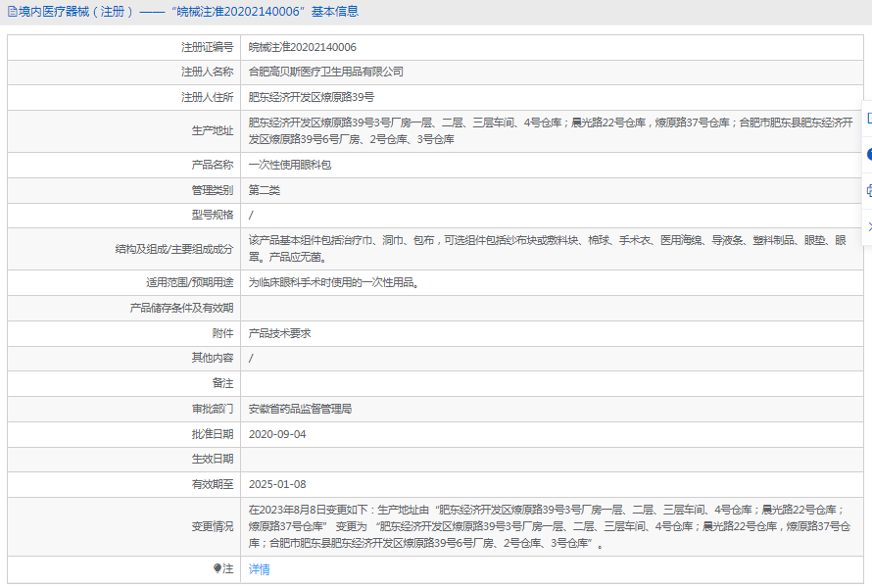The width and height of the screenshot is (872, 588).
Task: Click the approval date 2020-09-04
Action: tap(277, 434)
